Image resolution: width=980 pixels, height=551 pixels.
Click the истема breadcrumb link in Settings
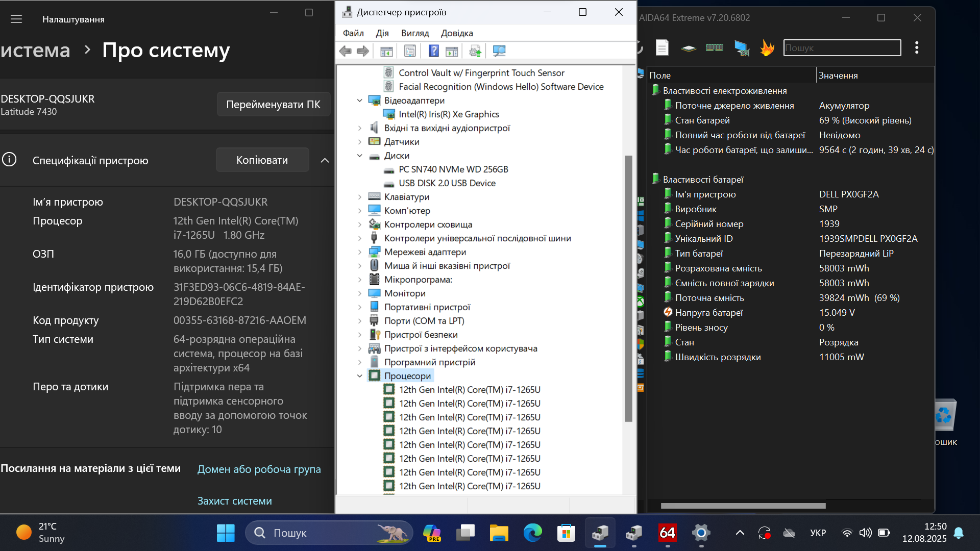tap(35, 50)
